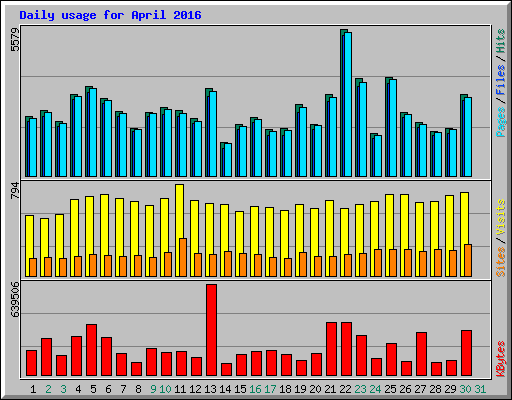512x400 pixels.
Task: Click day label 14 on the x-axis
Action: [x=225, y=389]
